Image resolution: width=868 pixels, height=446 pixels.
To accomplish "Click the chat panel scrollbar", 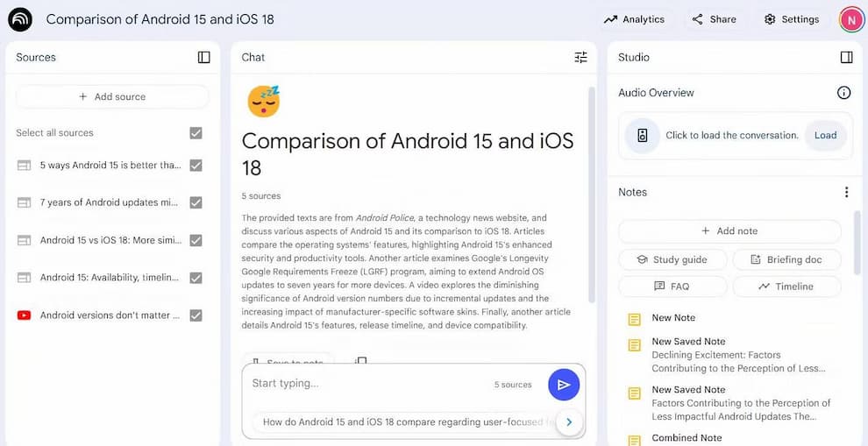I will (x=591, y=194).
